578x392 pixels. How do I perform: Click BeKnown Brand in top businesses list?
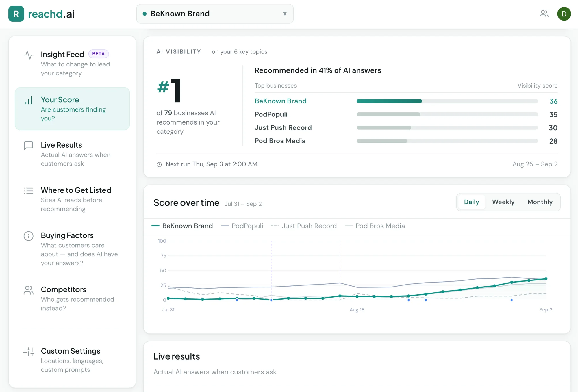[x=280, y=101]
